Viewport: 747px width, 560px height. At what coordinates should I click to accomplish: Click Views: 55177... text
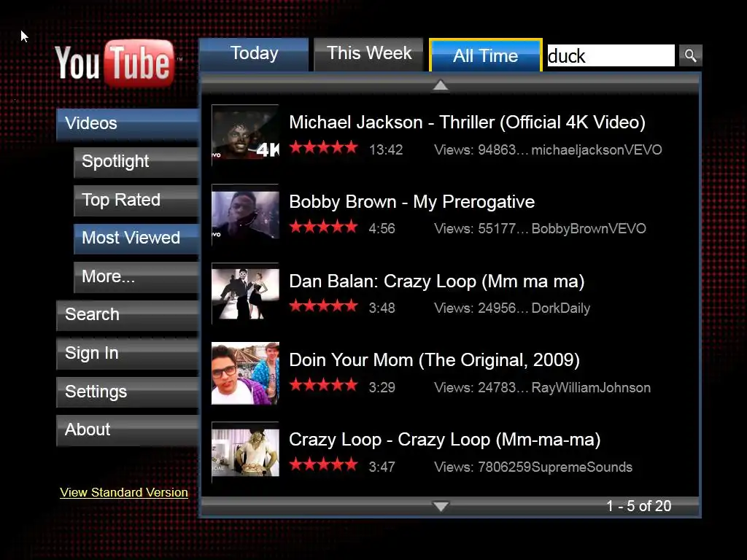(x=481, y=228)
